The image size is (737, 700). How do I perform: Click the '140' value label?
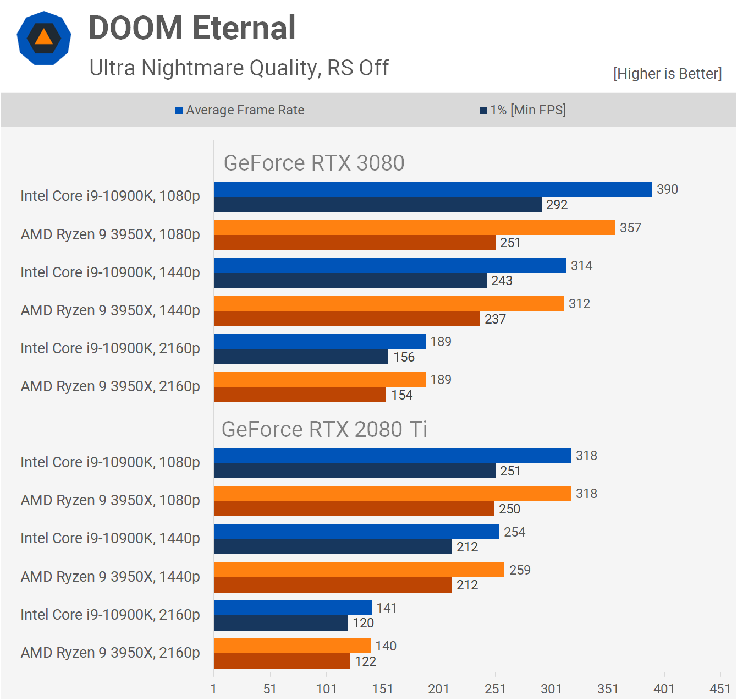click(386, 646)
